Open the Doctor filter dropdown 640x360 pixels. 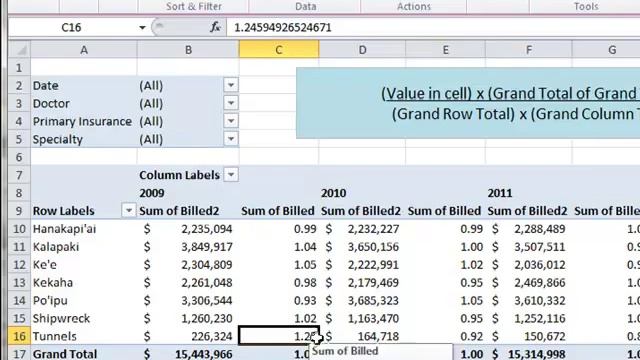point(231,103)
